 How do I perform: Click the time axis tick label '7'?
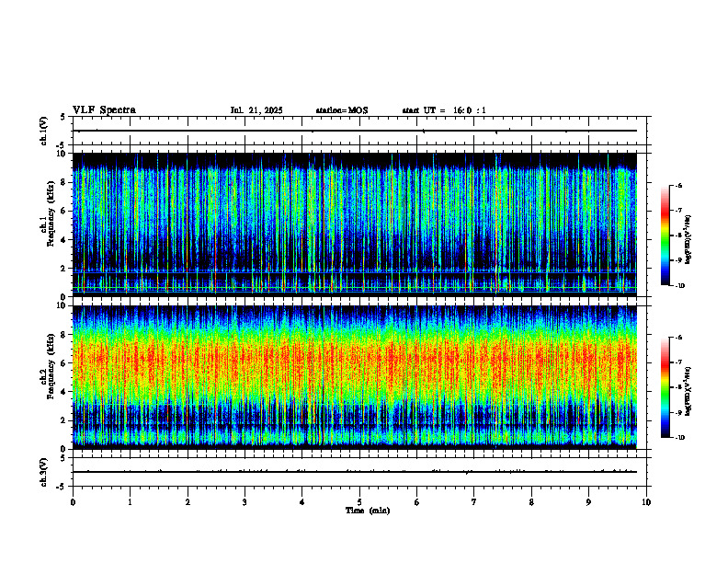(474, 502)
